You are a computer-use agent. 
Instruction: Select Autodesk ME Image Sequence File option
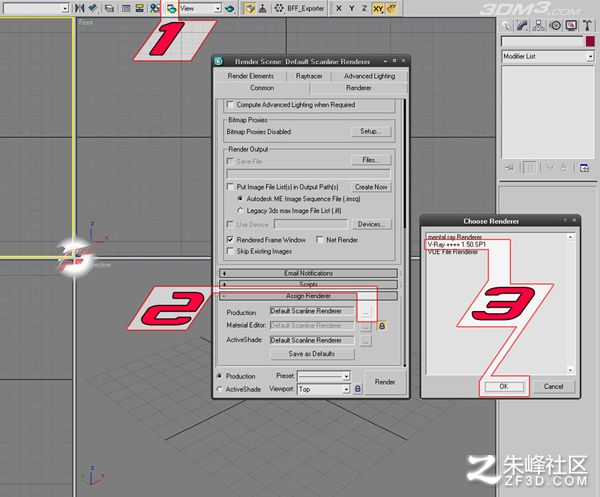(240, 199)
